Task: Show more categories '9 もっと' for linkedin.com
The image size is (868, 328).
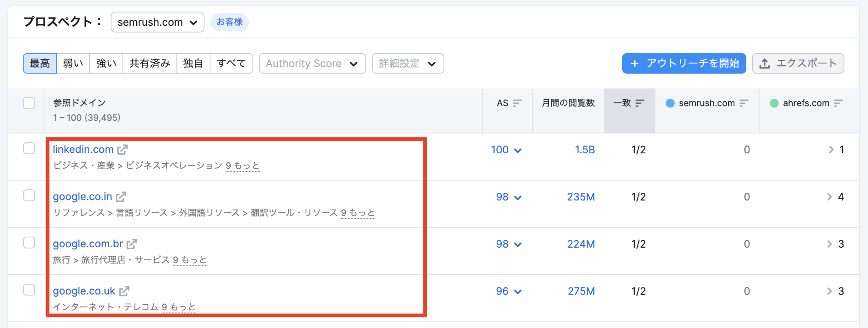Action: [243, 166]
